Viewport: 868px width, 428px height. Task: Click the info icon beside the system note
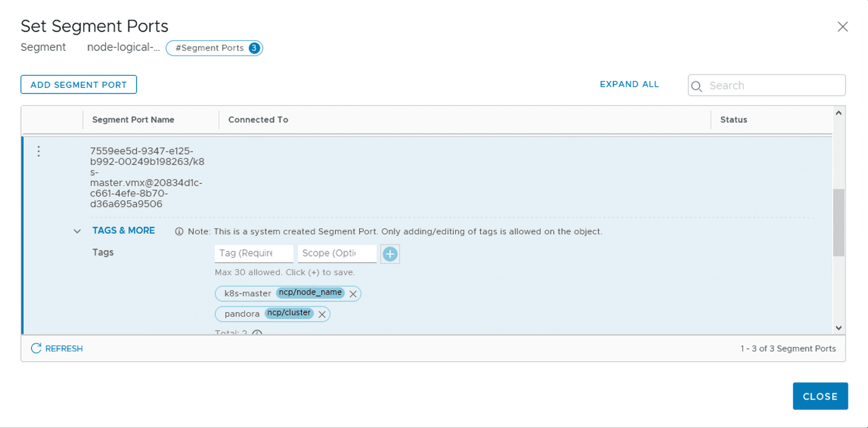coord(179,232)
